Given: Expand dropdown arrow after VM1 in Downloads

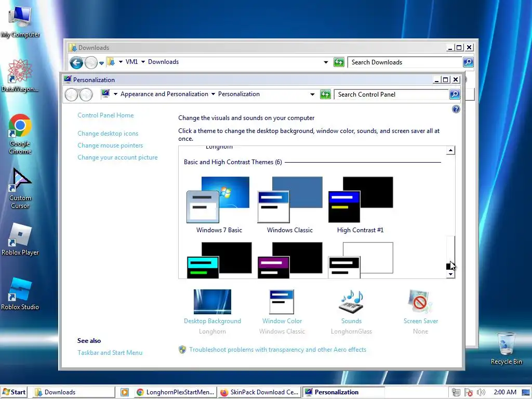Looking at the screenshot, I should pos(143,62).
